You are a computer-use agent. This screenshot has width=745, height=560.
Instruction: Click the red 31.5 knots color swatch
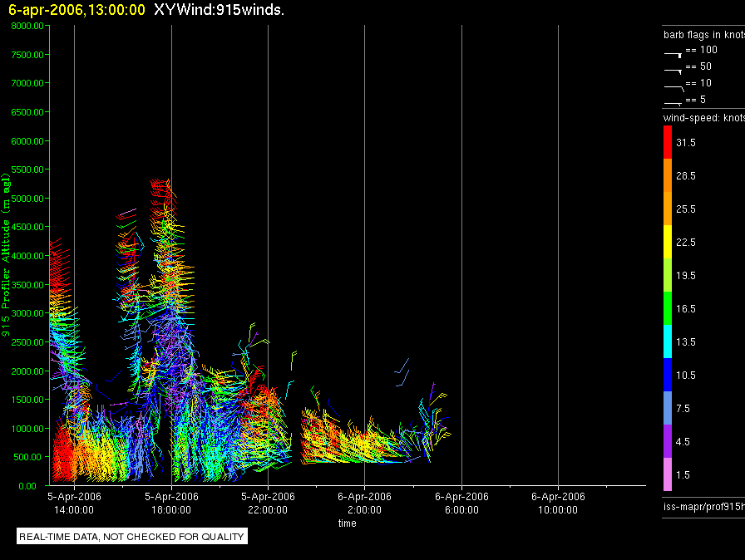[x=667, y=143]
